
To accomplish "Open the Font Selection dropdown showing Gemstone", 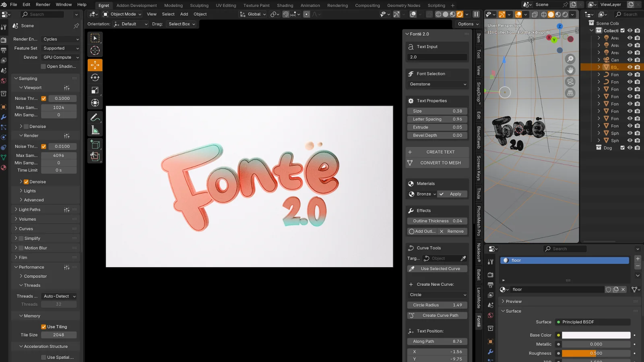I will coord(437,84).
